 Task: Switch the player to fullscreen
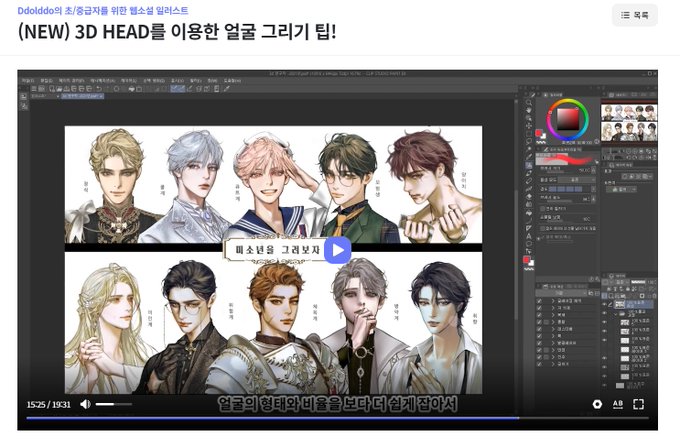pos(638,404)
